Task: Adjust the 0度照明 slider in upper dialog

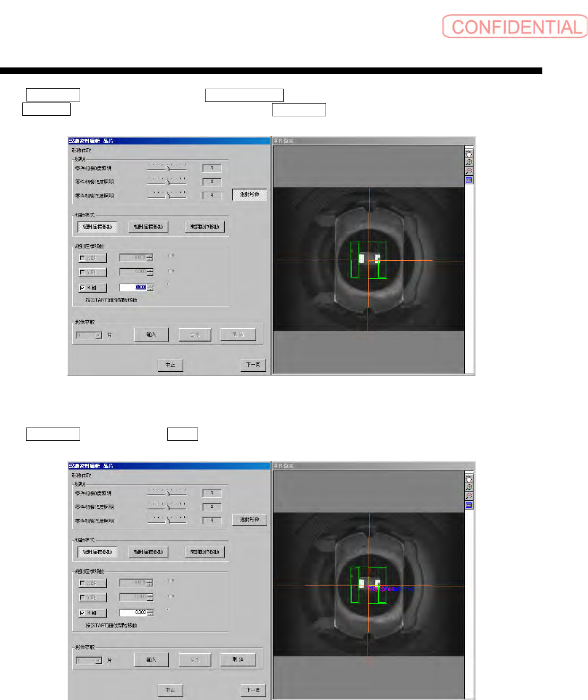Action: [167, 168]
